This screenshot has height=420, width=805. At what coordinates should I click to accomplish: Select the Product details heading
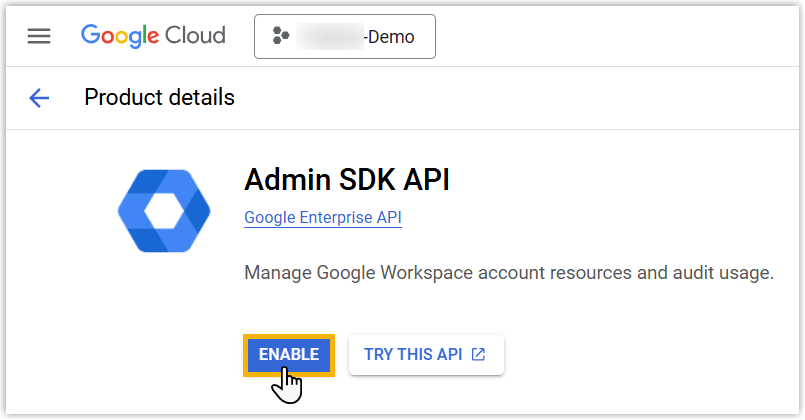click(159, 98)
